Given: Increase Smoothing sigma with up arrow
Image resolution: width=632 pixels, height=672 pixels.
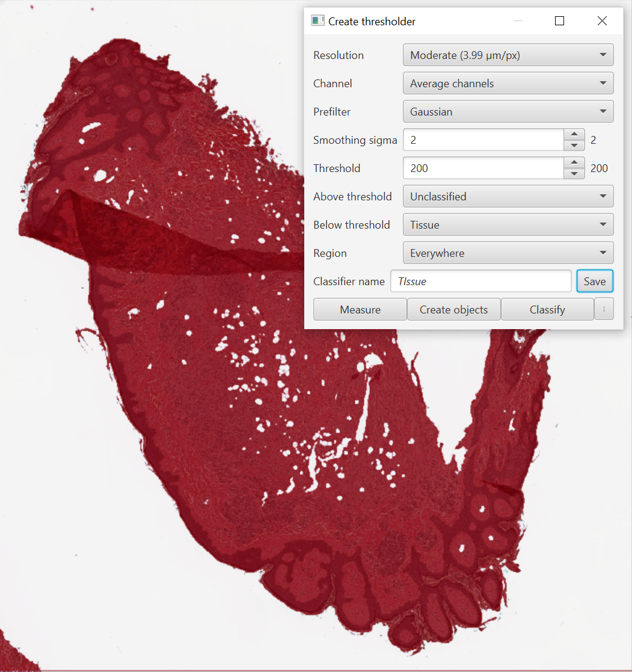Looking at the screenshot, I should coord(574,134).
